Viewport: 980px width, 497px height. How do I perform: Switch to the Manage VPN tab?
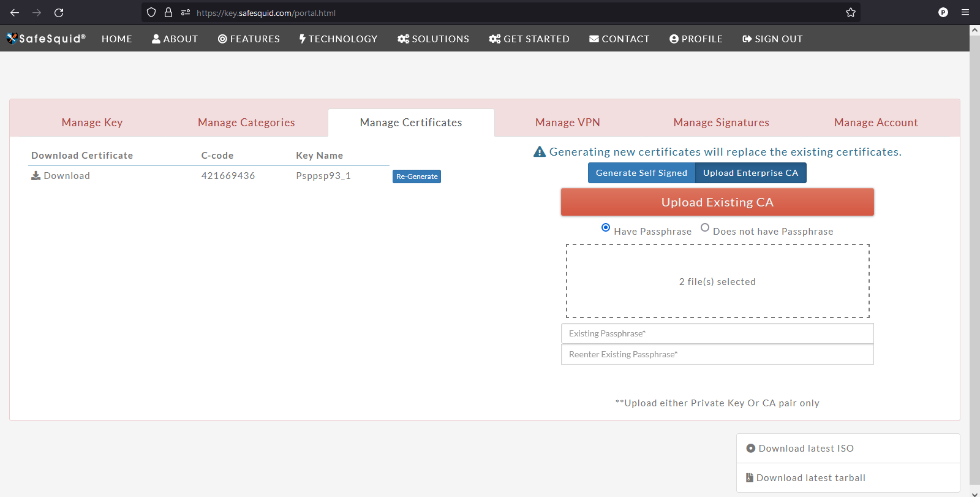568,123
